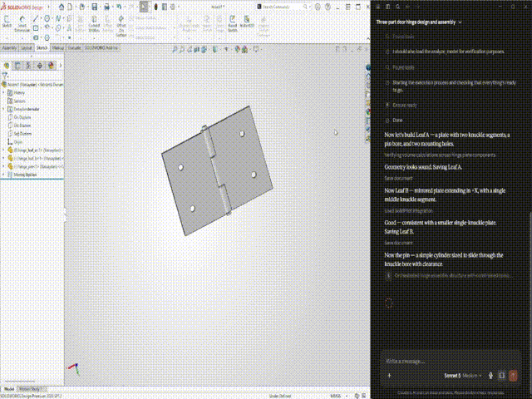The image size is (532, 399).
Task: Click the FeatureManager Design Tree tab icon
Action: (7, 66)
